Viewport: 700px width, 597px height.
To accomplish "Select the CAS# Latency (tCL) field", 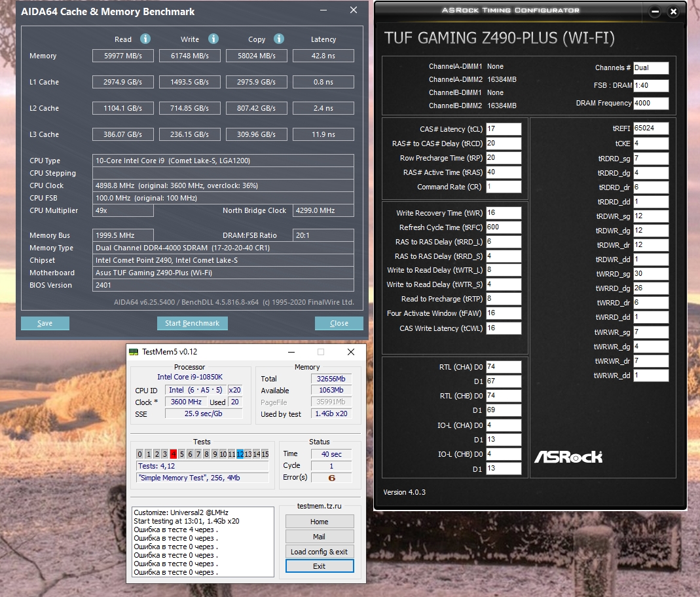I will (x=504, y=128).
